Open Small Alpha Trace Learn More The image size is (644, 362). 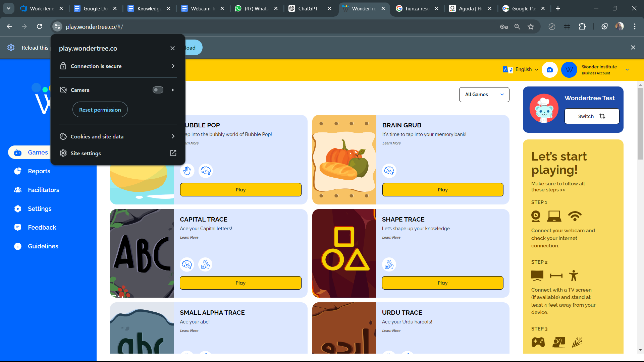tap(189, 330)
